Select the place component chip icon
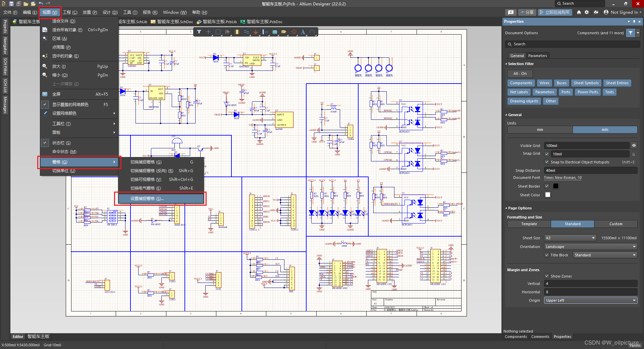The image size is (644, 349). coord(237,32)
